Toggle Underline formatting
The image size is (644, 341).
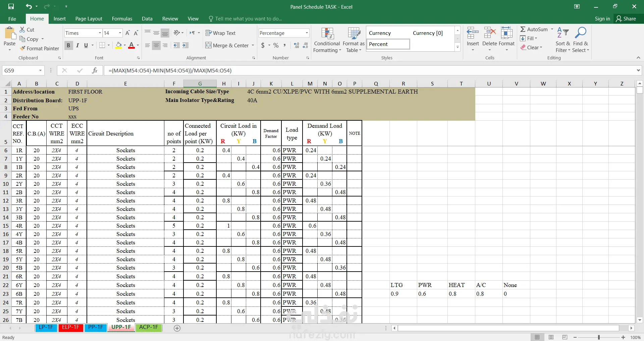pyautogui.click(x=86, y=45)
